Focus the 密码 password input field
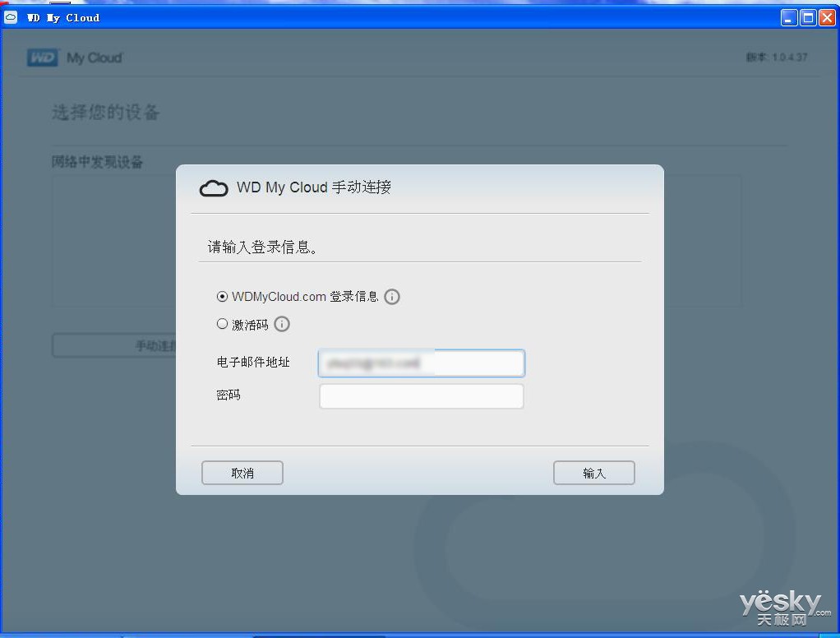 click(x=422, y=396)
